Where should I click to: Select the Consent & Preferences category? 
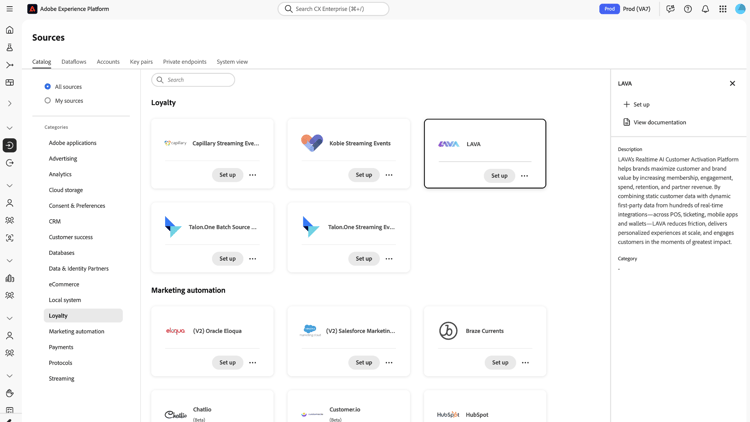pos(77,206)
